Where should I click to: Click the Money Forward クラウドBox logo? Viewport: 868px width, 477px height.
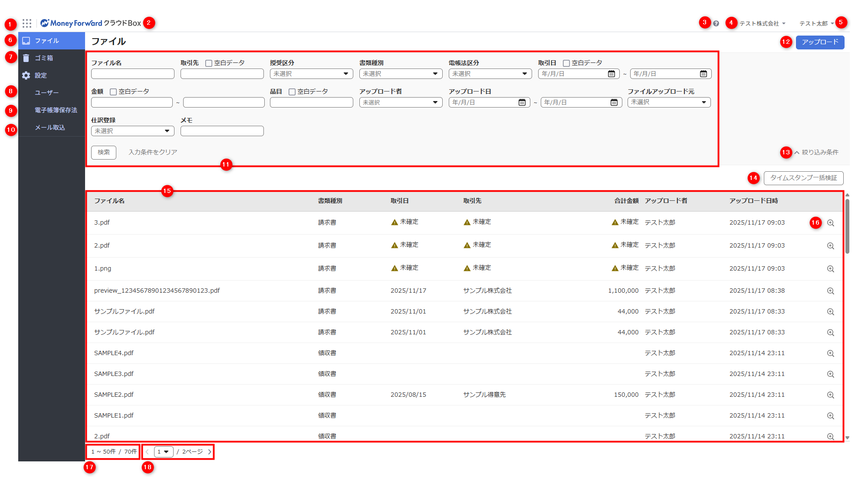tap(91, 23)
